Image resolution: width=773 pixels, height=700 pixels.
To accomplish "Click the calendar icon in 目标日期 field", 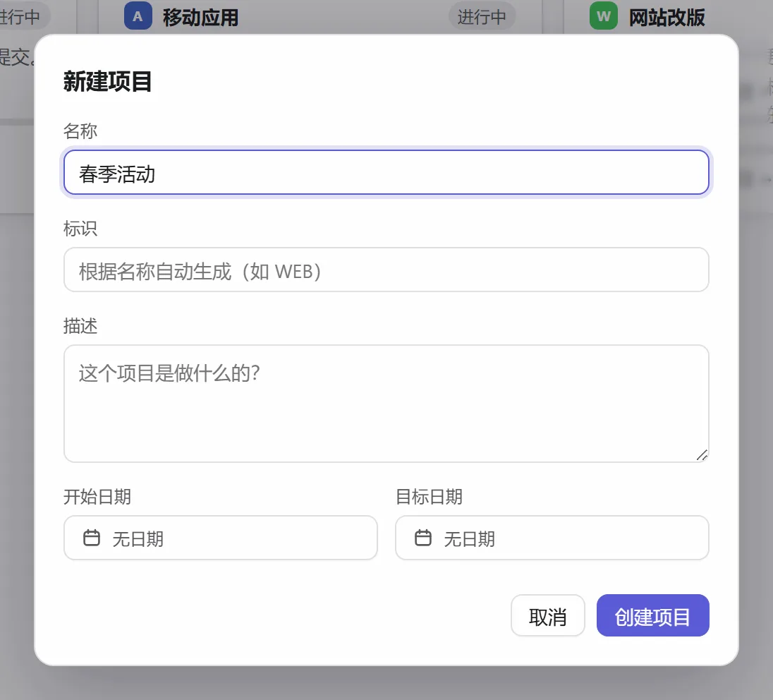I will [x=422, y=538].
